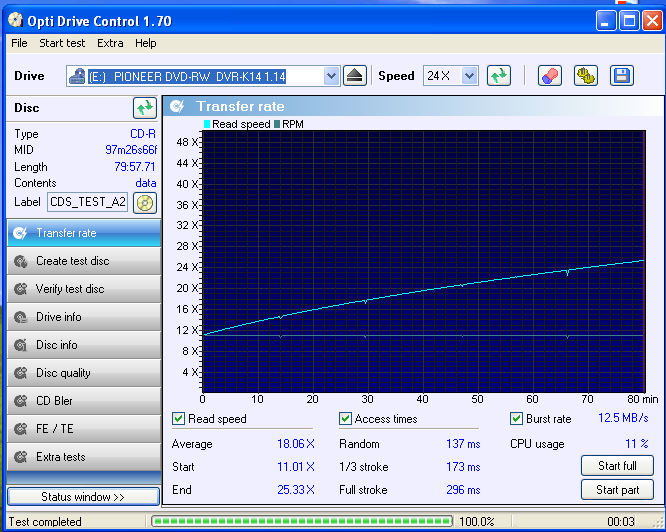Click the Transfer rate header disc icon

[177, 106]
